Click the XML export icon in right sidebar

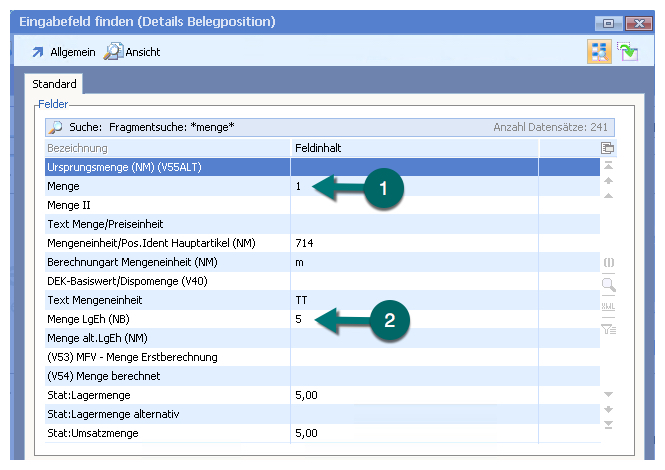point(608,305)
